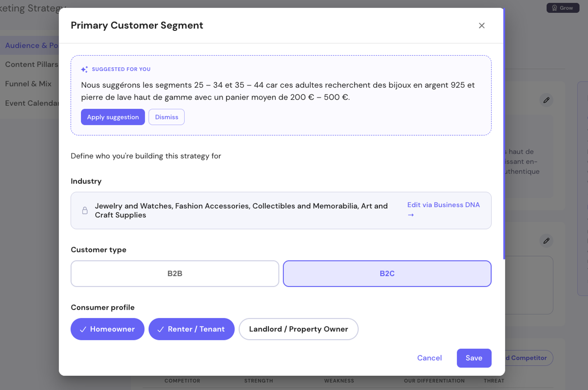Open Edit via Business DNA link
The width and height of the screenshot is (588, 390).
(443, 210)
